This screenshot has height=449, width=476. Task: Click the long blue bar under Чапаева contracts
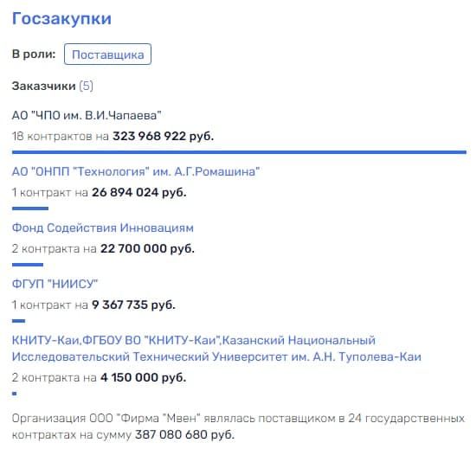(239, 152)
